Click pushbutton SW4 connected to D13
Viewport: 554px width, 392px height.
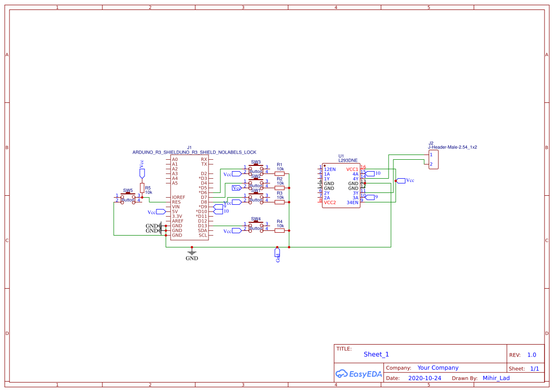point(256,228)
